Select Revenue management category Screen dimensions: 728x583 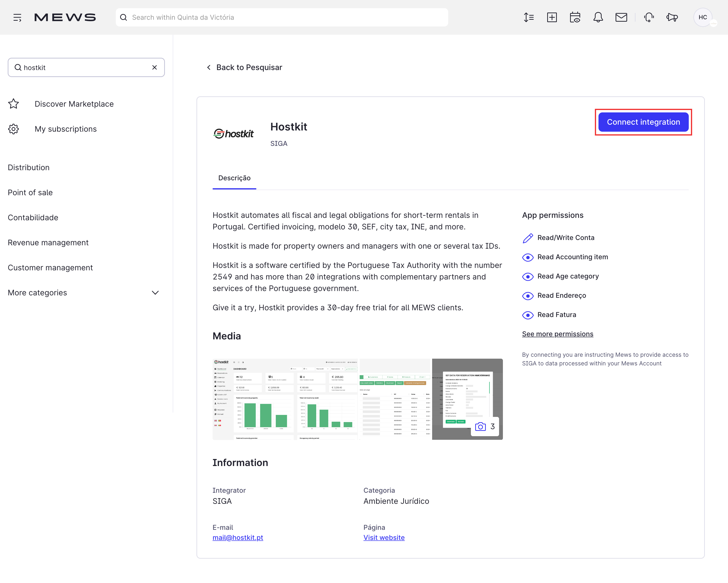coord(48,242)
